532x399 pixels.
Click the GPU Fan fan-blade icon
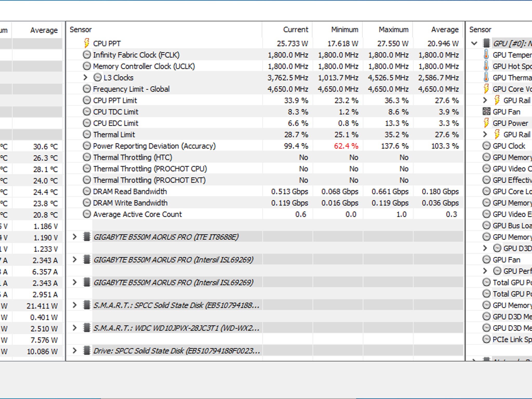486,112
